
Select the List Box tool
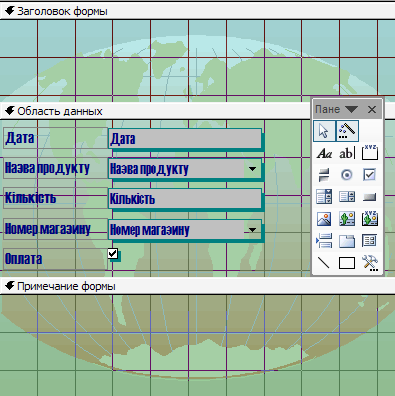click(347, 197)
